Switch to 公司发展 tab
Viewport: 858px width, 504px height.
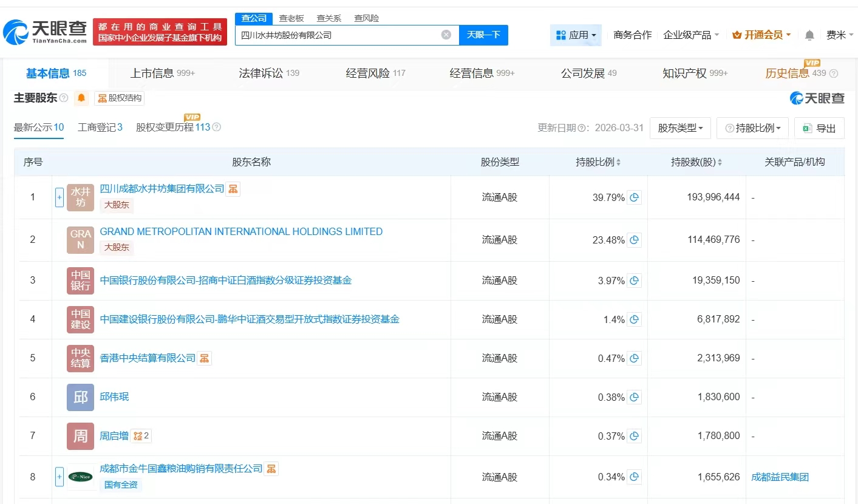click(x=588, y=73)
